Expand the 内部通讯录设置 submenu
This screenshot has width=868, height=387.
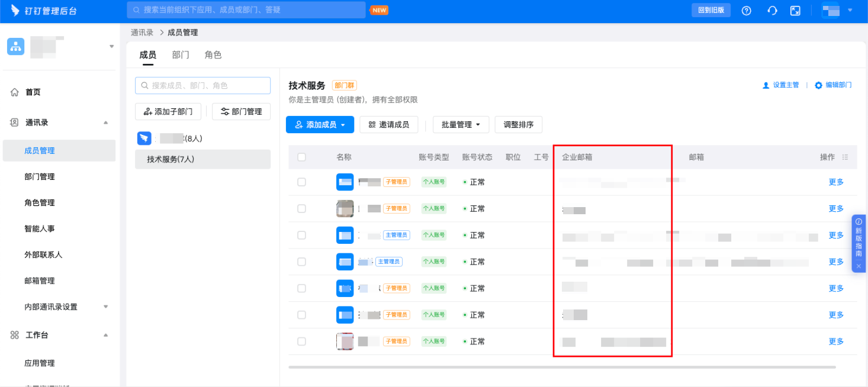tap(106, 307)
